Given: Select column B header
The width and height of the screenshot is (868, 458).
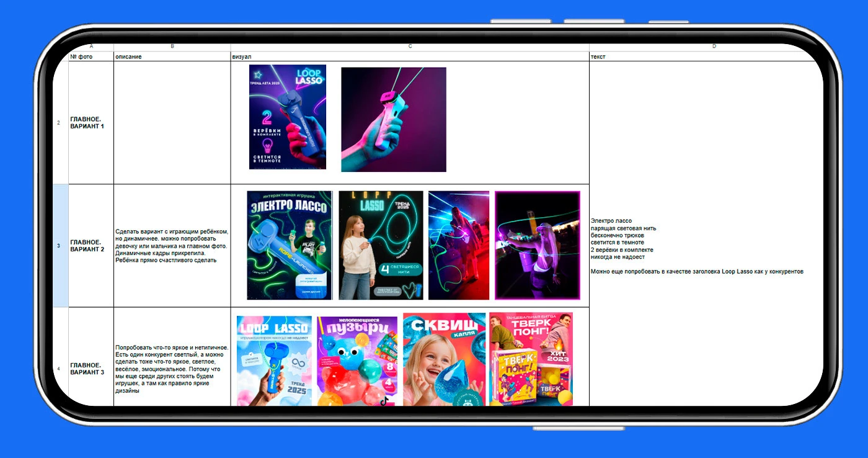Looking at the screenshot, I should pos(172,47).
